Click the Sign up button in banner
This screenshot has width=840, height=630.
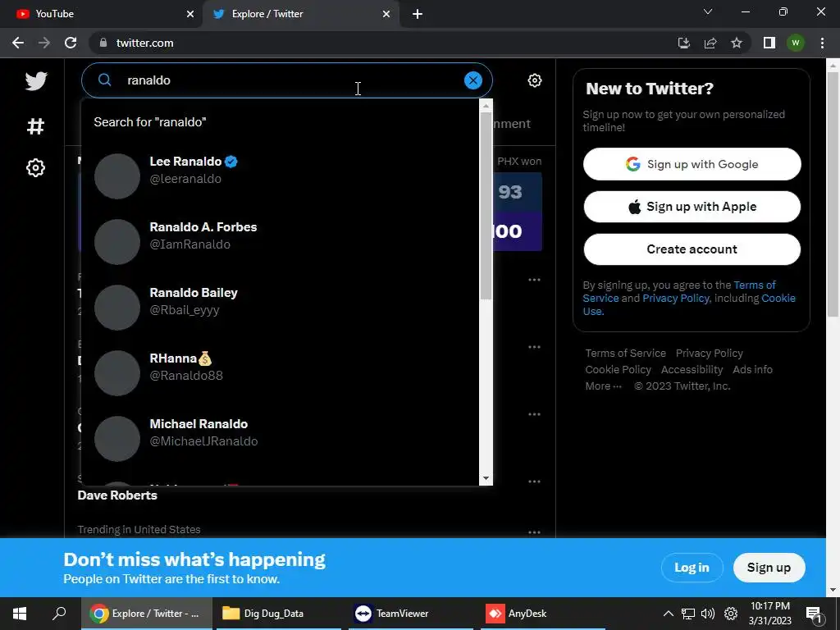coord(769,568)
